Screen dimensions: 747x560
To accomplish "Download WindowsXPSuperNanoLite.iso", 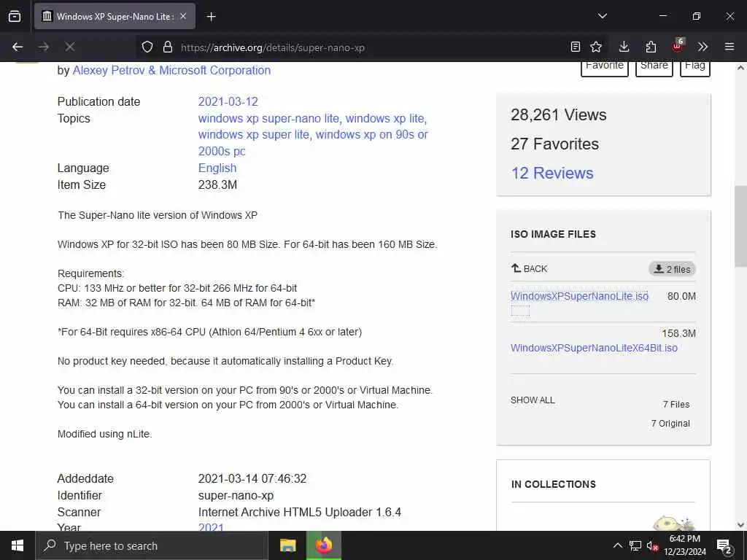I will pyautogui.click(x=579, y=296).
